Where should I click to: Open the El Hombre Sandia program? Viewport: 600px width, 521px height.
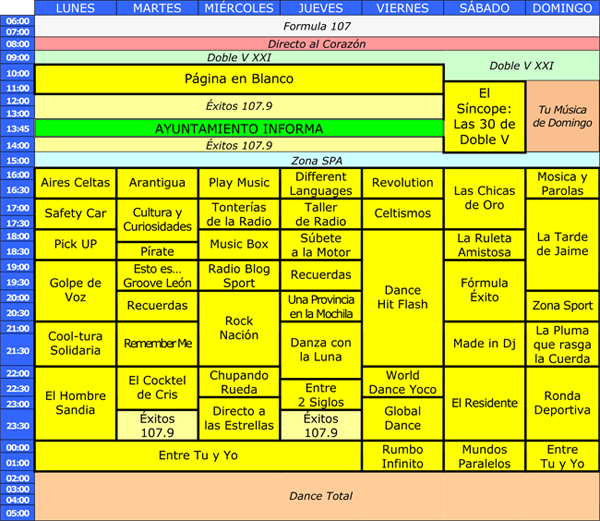[x=76, y=403]
